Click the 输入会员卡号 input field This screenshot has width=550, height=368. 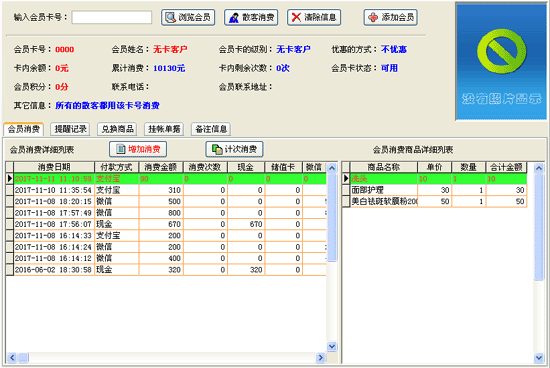[112, 17]
